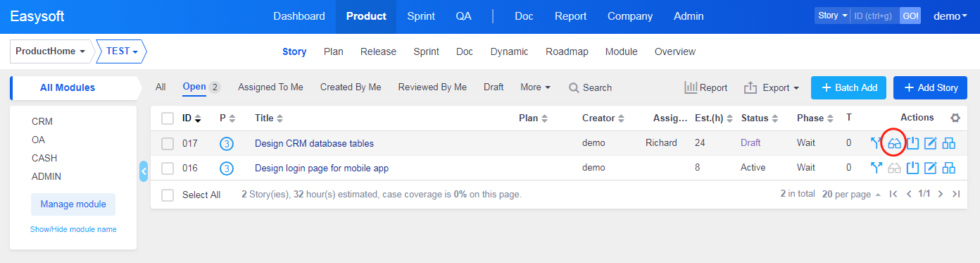Tick the checkbox for story 017
Viewport: 980px width, 263px height.
(x=168, y=144)
